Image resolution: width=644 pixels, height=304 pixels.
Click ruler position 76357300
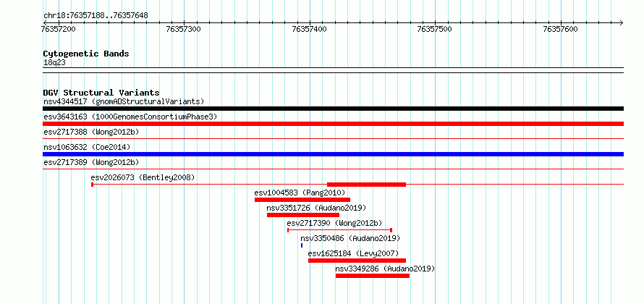click(184, 29)
